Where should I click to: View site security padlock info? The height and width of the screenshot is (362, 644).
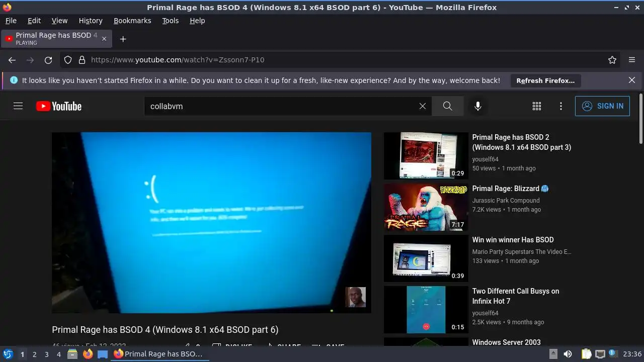click(x=82, y=60)
